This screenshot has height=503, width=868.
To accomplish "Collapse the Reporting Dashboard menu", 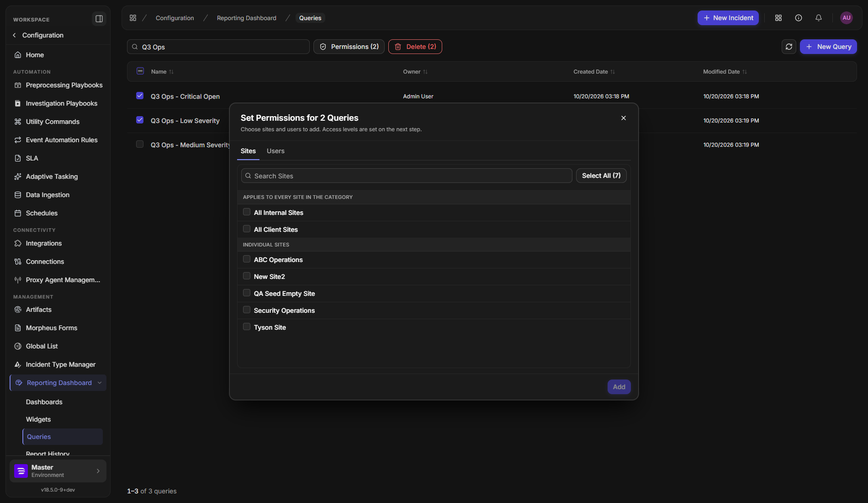I will coord(100,383).
